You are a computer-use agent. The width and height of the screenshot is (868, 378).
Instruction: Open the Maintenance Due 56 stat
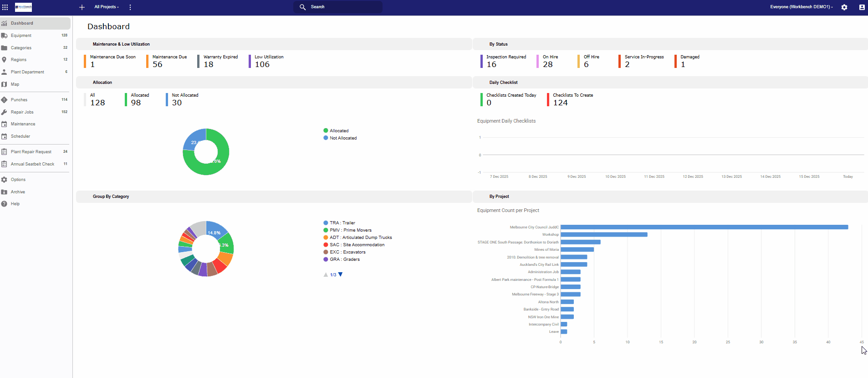[x=167, y=61]
